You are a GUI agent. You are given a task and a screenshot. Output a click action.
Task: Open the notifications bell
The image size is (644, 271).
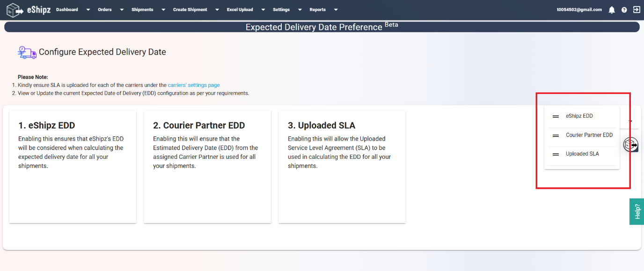(612, 10)
